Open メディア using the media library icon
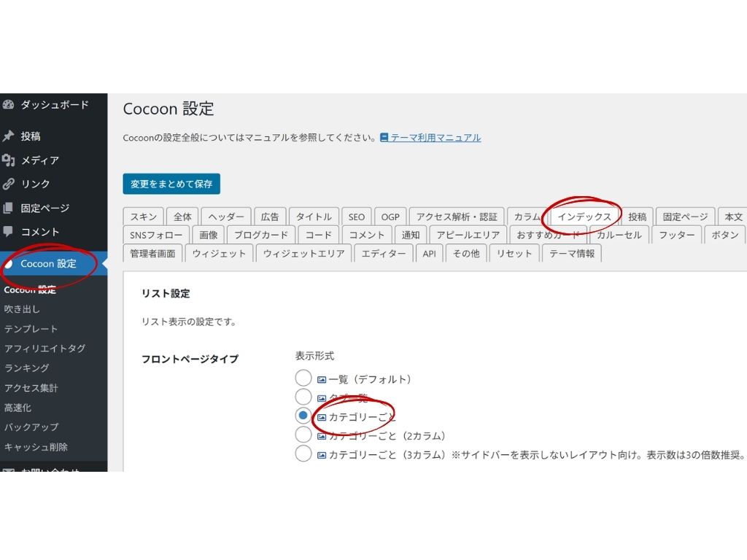The height and width of the screenshot is (560, 747). coord(9,160)
